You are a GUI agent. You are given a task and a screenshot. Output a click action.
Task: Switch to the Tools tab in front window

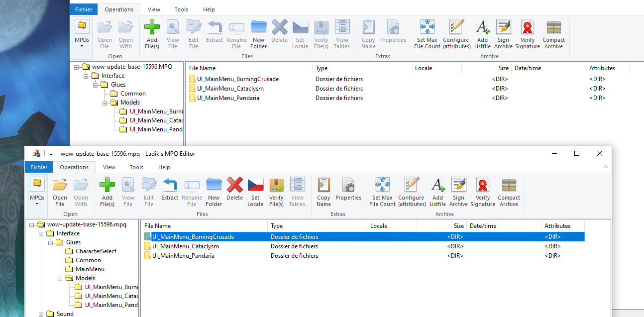[x=136, y=167]
